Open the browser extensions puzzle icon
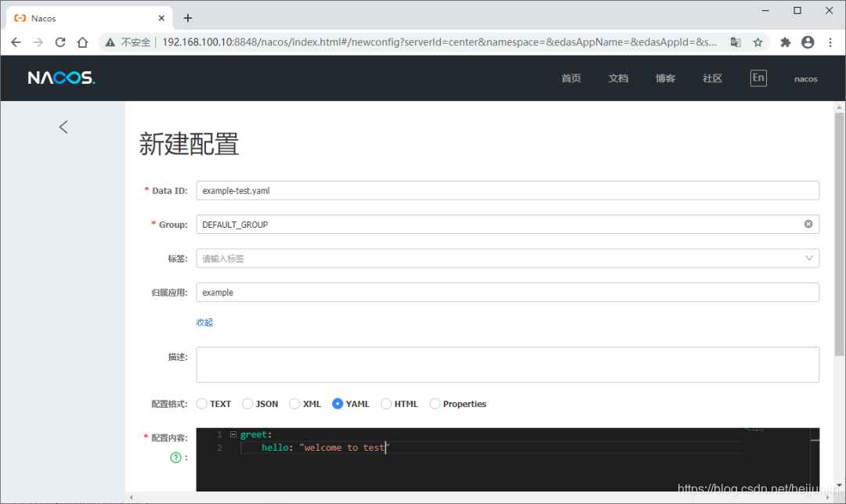846x504 pixels. (785, 42)
